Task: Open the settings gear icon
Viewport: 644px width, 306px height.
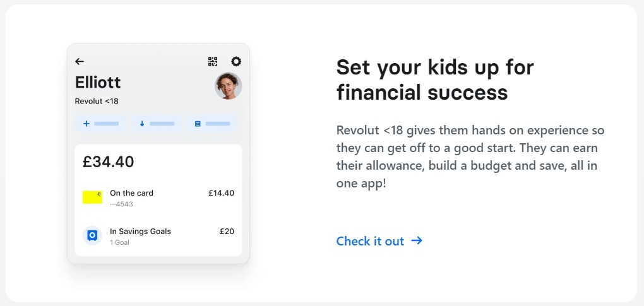Action: coord(236,61)
